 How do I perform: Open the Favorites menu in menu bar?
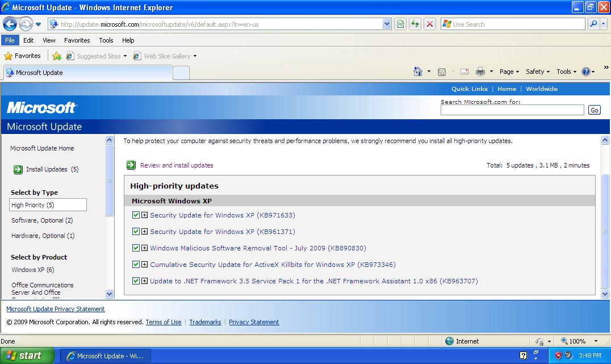coord(77,40)
